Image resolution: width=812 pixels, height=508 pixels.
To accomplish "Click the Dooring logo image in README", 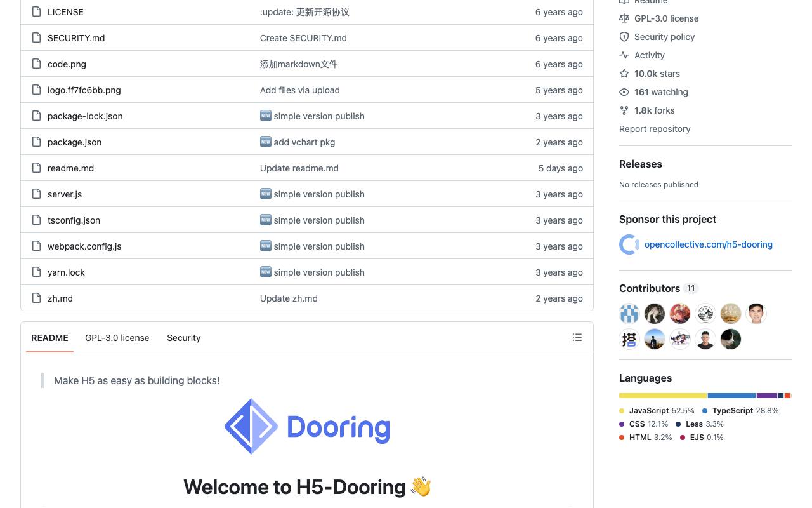I will pyautogui.click(x=307, y=427).
